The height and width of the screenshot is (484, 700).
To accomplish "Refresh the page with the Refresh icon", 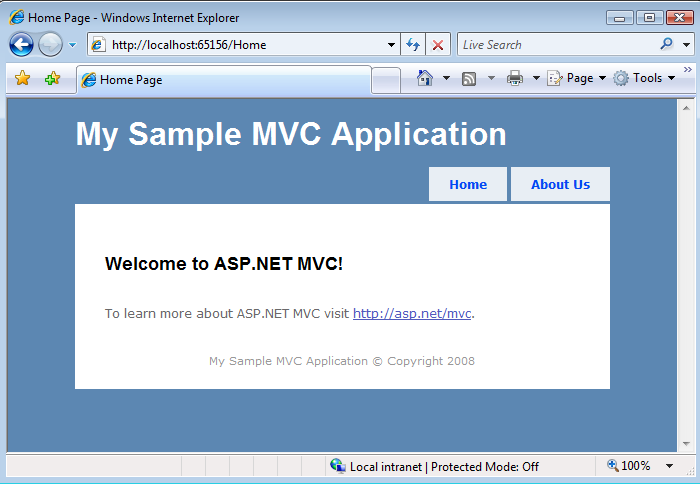I will 413,45.
